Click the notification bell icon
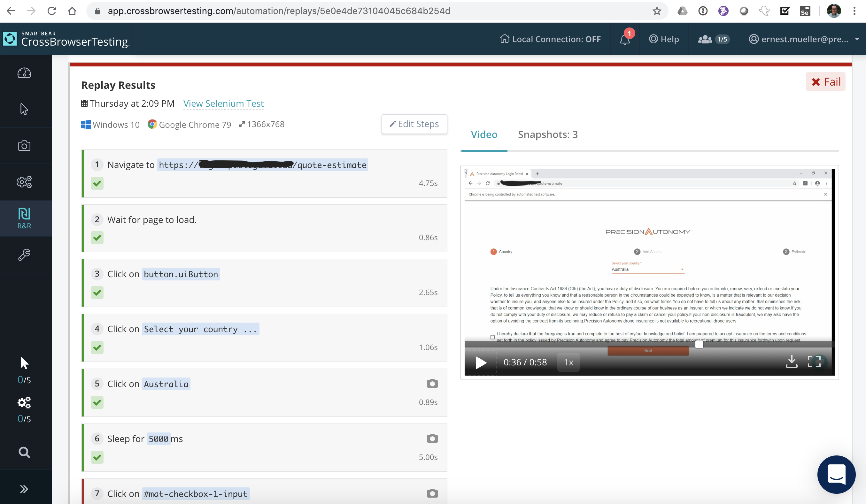 (625, 39)
